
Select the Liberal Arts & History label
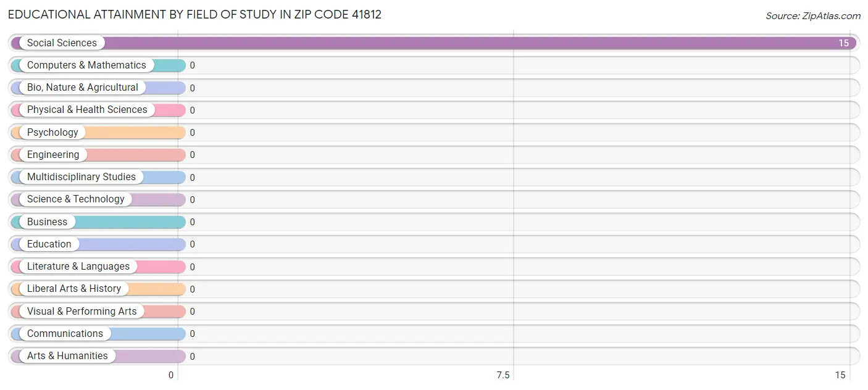pyautogui.click(x=74, y=289)
